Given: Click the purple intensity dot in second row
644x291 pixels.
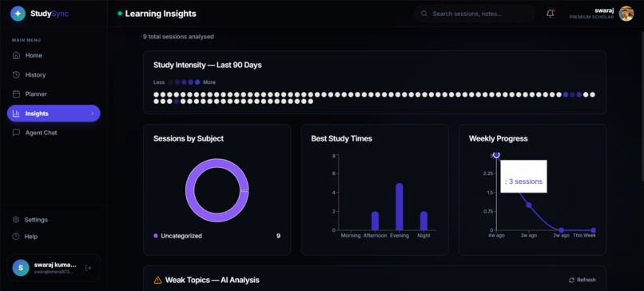Looking at the screenshot, I should [177, 101].
